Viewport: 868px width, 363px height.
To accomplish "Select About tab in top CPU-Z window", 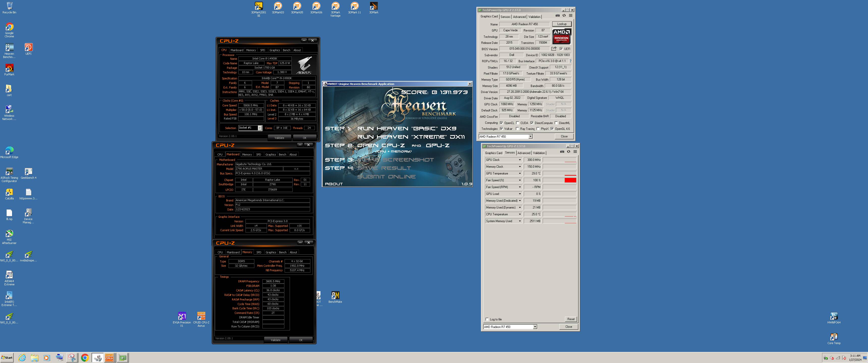I will (x=297, y=50).
